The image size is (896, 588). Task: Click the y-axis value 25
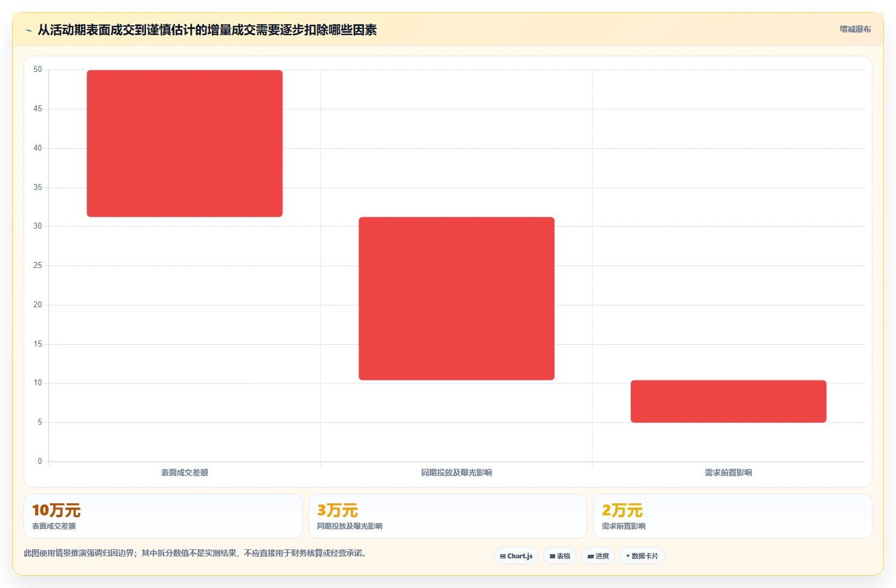pos(38,266)
